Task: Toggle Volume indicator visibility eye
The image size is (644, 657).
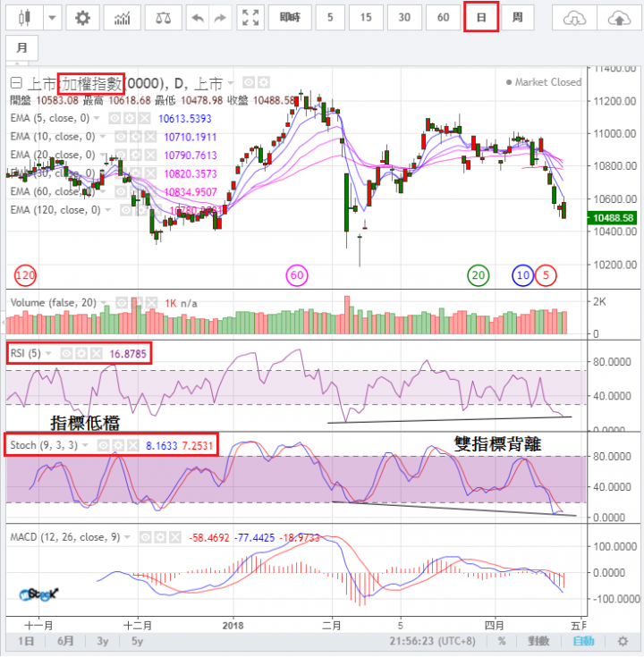Action: [122, 303]
